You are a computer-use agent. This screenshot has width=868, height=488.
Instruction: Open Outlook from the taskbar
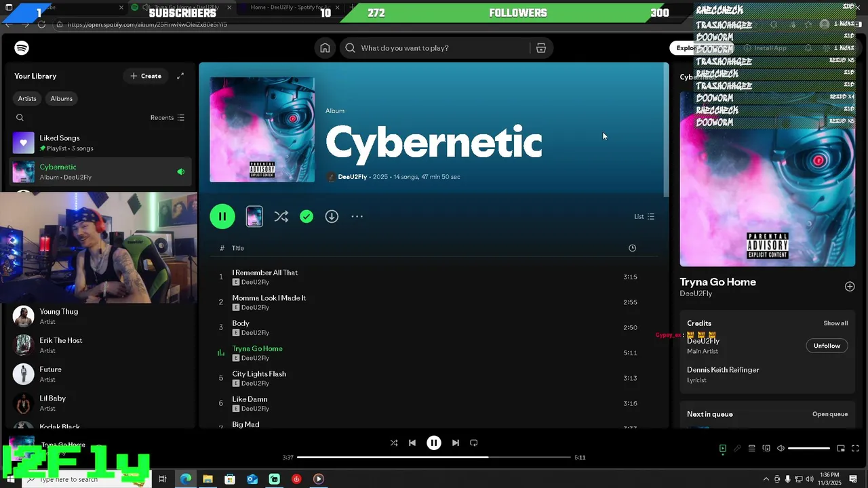point(252,479)
